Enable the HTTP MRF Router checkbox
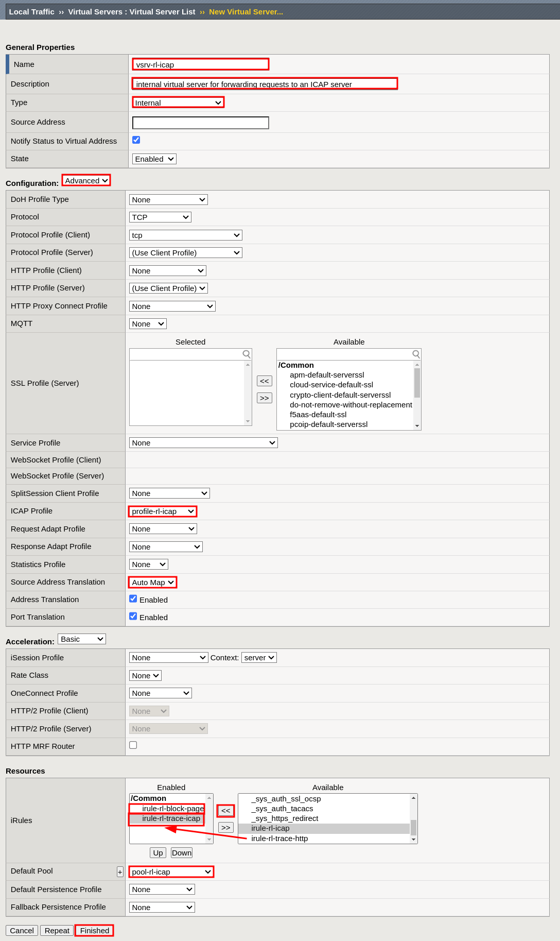This screenshot has width=560, height=941. click(133, 745)
